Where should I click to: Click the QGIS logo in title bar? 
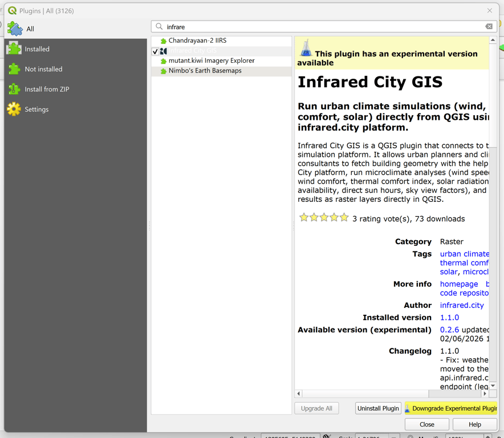pyautogui.click(x=12, y=11)
